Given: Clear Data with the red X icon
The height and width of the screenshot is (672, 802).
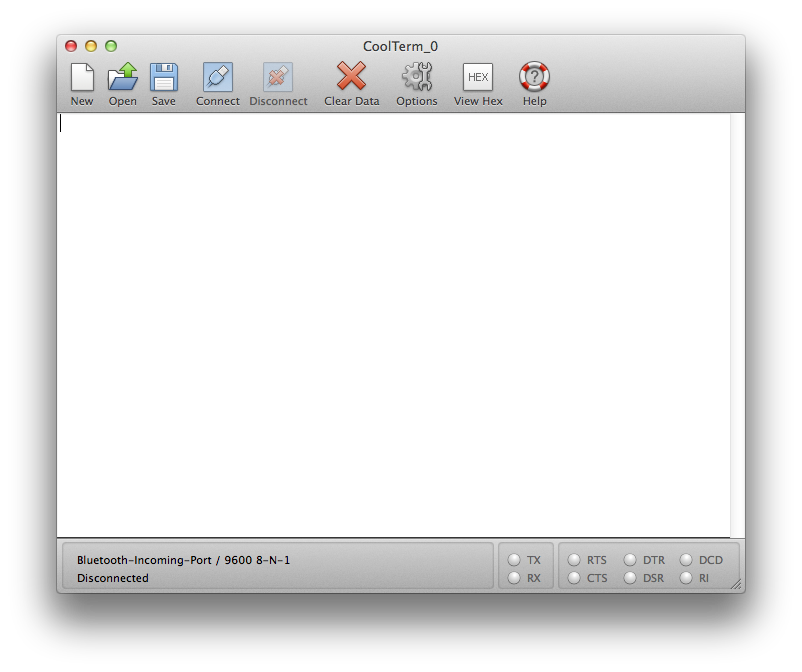Looking at the screenshot, I should pyautogui.click(x=351, y=76).
